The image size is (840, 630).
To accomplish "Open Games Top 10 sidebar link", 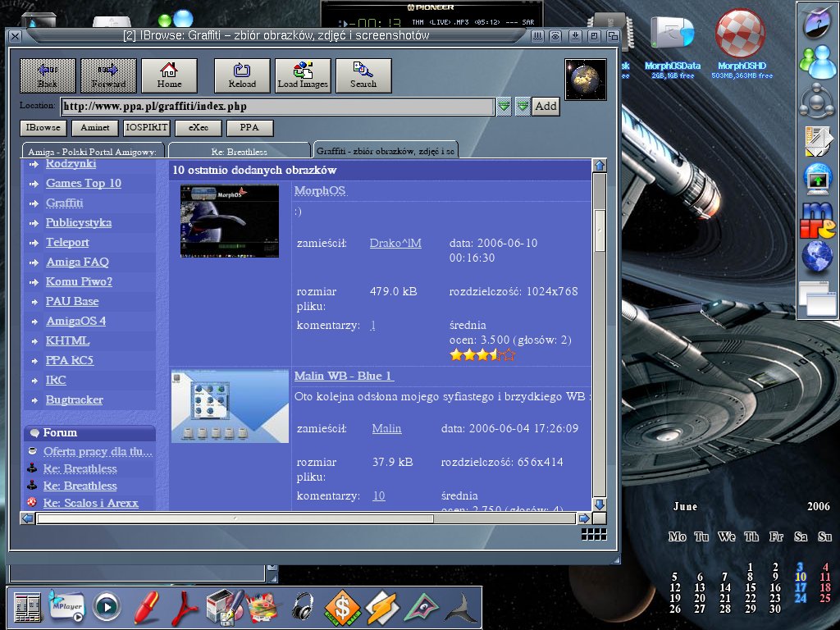I will 84,183.
